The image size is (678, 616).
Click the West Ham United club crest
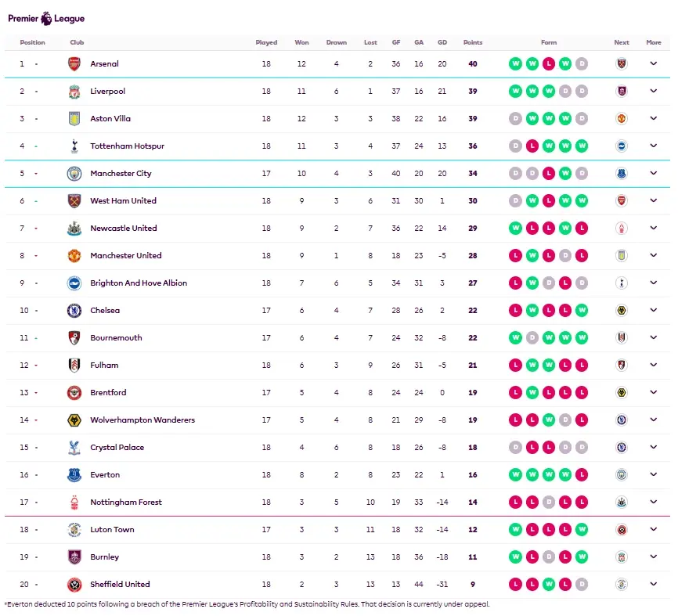click(74, 201)
